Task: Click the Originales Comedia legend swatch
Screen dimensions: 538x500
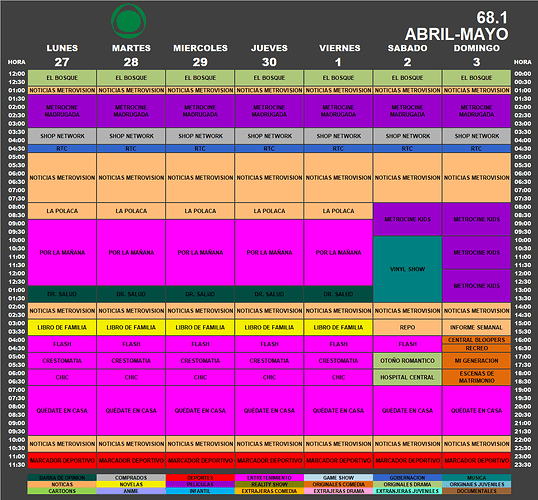Action: point(339,484)
